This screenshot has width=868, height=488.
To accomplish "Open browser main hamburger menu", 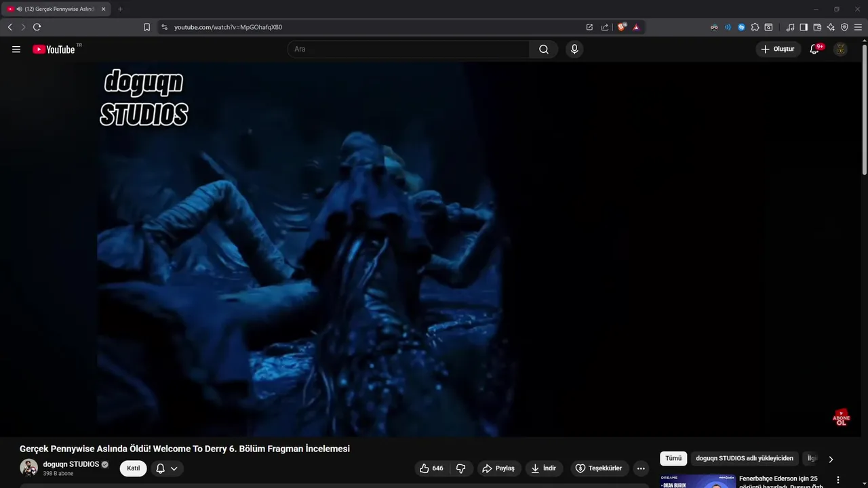I will click(x=858, y=27).
